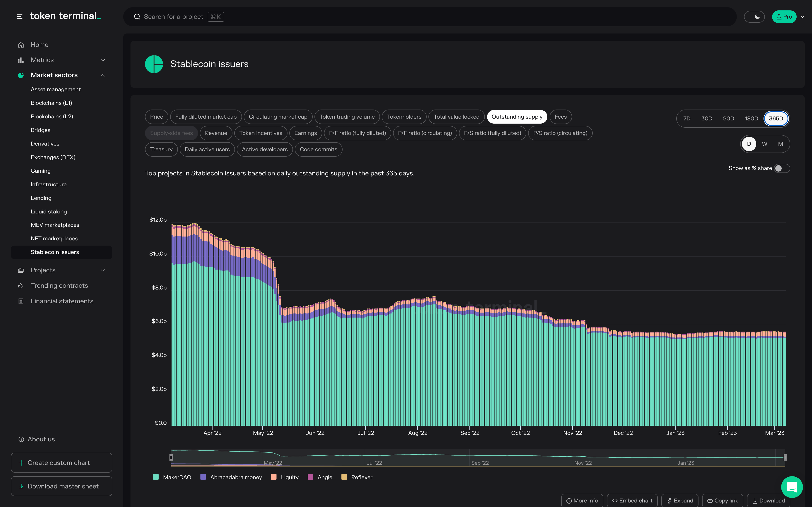
Task: Click the Trending contracts flame icon
Action: point(21,286)
